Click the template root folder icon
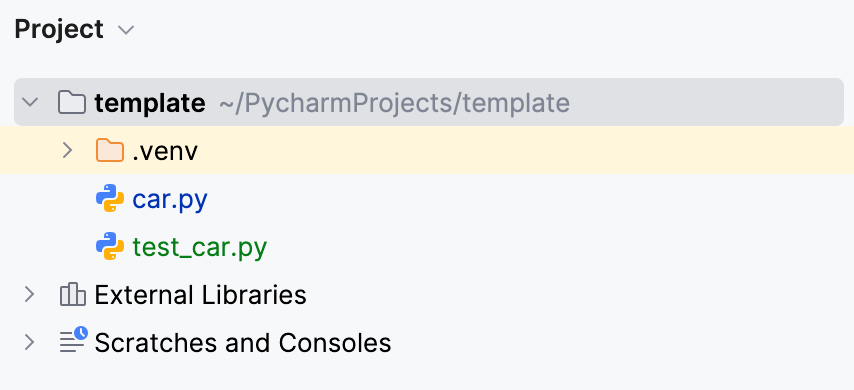The height and width of the screenshot is (390, 854). (x=72, y=102)
